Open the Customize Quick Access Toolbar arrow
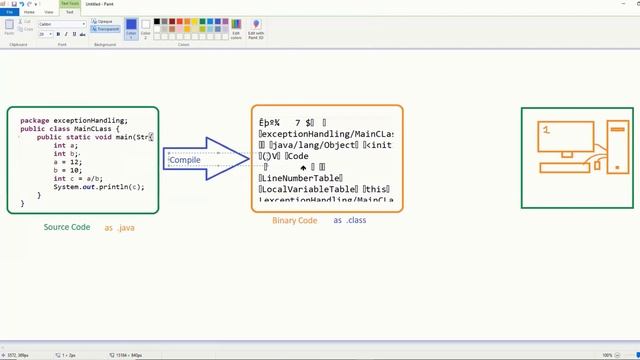Viewport: 640px width, 360px height. click(36, 4)
